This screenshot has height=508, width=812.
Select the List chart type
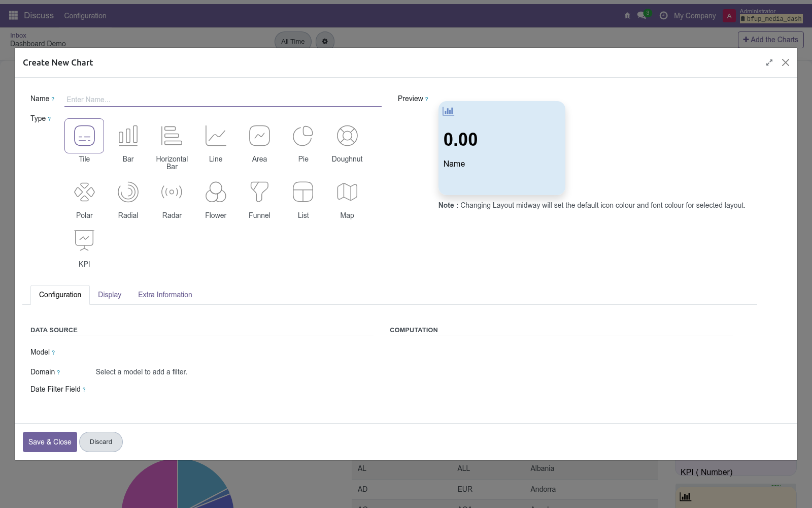303,192
